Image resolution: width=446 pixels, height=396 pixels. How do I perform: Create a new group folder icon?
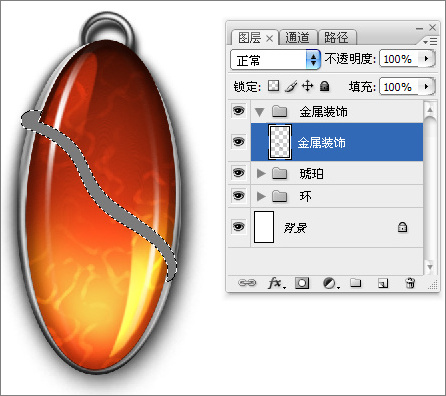(356, 283)
